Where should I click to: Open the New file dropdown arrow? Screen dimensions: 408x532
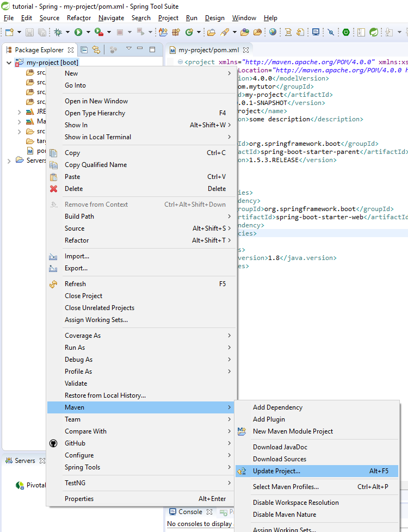pos(19,32)
